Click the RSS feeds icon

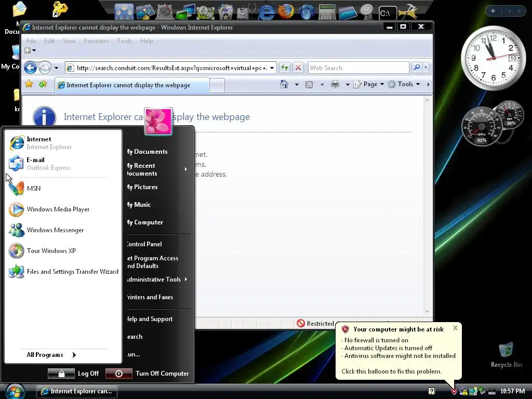pyautogui.click(x=309, y=85)
